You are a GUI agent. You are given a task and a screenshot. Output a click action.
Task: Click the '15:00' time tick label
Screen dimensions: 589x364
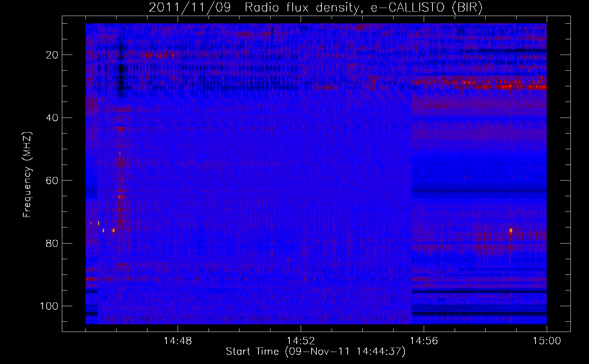click(547, 341)
